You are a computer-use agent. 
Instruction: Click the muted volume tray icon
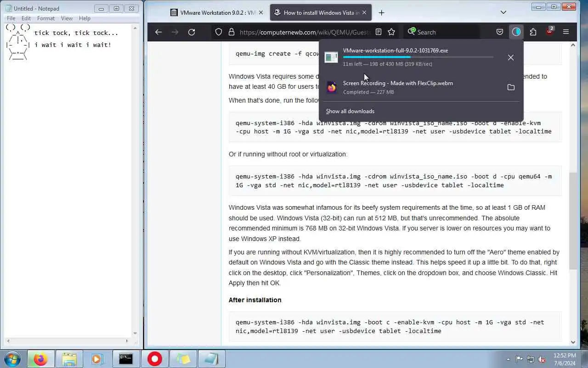coord(542,359)
